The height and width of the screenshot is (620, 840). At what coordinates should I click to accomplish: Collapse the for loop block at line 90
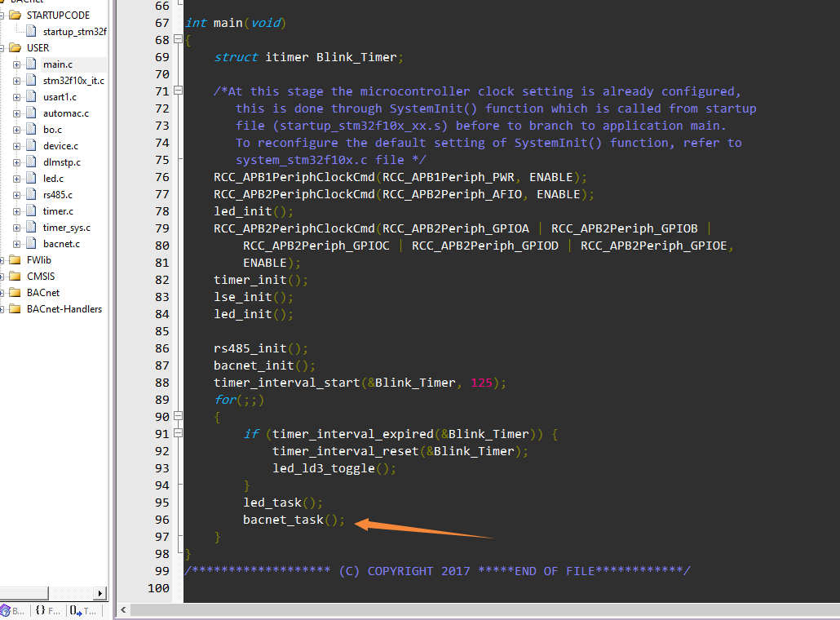pos(179,416)
